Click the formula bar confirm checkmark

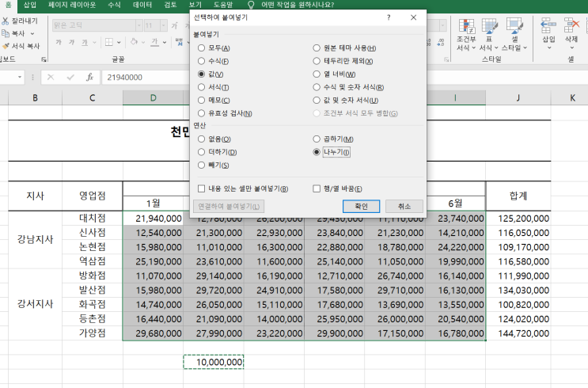[x=70, y=78]
